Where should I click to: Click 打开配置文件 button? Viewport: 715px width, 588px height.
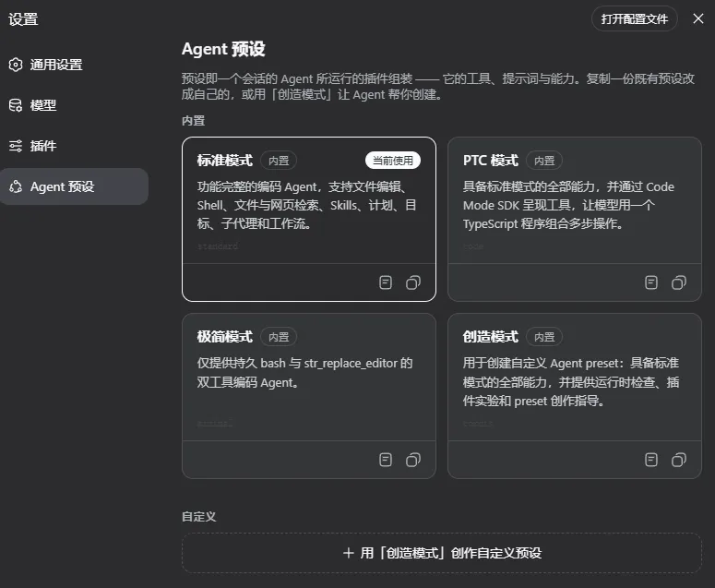635,18
